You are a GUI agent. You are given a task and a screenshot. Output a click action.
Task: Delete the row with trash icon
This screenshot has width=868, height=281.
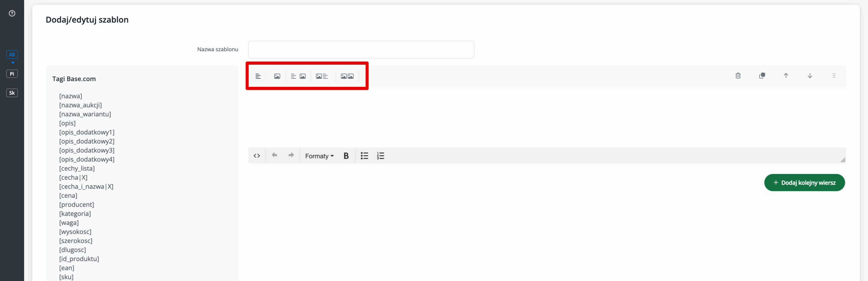[x=738, y=76]
